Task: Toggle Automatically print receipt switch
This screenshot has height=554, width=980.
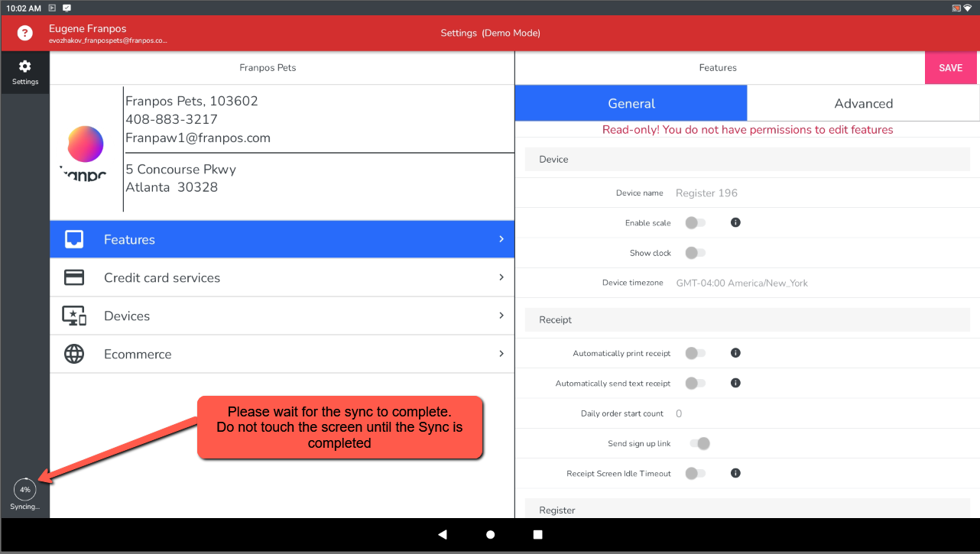Action: [x=695, y=353]
